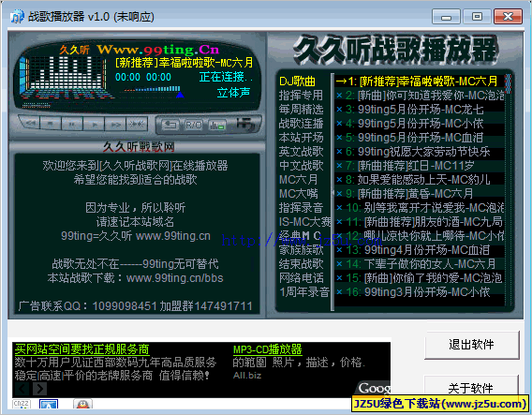Play track 10 别等我离开才说爱我
The width and height of the screenshot is (532, 415).
tap(420, 208)
